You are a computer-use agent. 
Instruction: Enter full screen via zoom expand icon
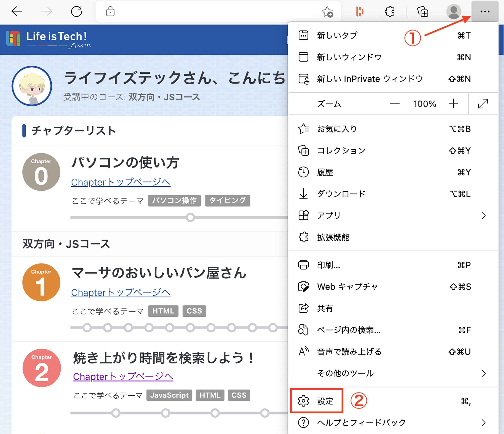(x=483, y=104)
